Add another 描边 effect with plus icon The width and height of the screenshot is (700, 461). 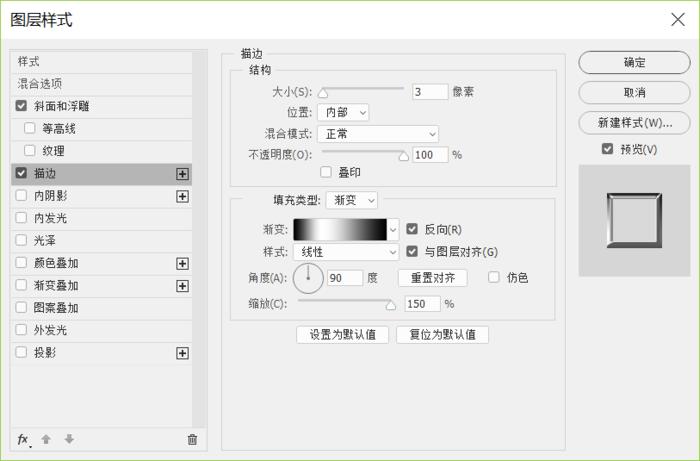(182, 174)
